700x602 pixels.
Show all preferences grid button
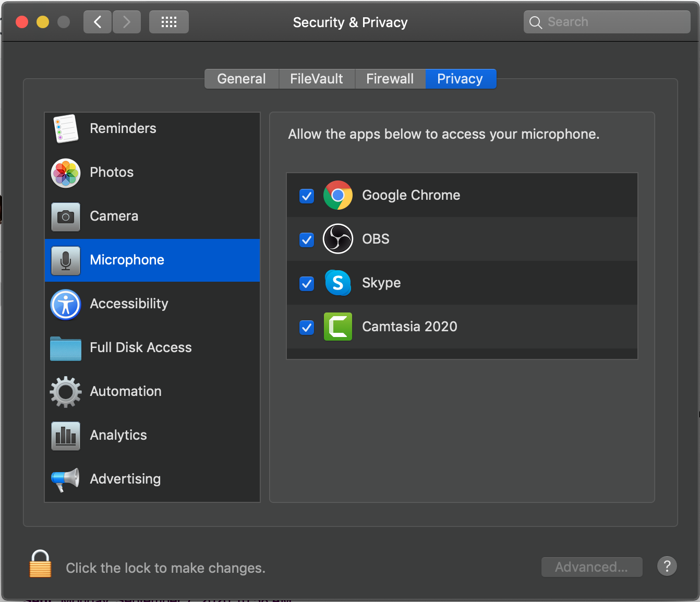(169, 22)
